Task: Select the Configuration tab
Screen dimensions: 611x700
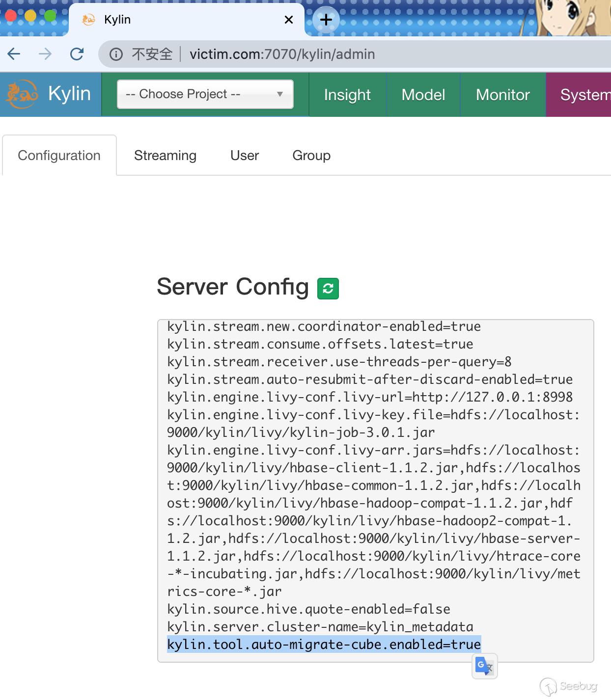Action: (59, 156)
